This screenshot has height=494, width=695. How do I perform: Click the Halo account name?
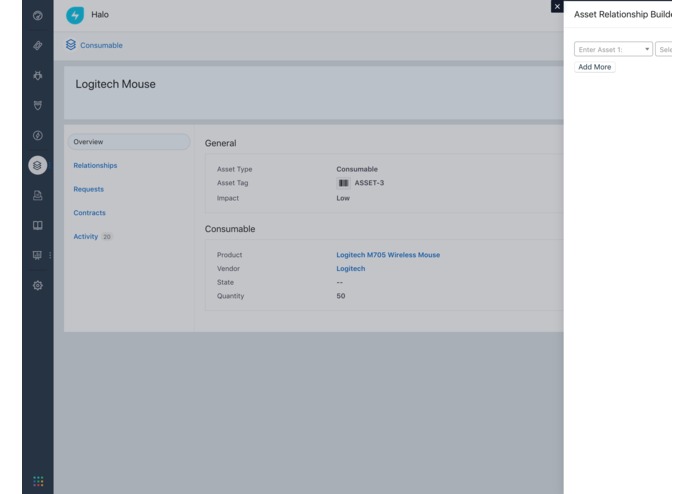(x=100, y=15)
